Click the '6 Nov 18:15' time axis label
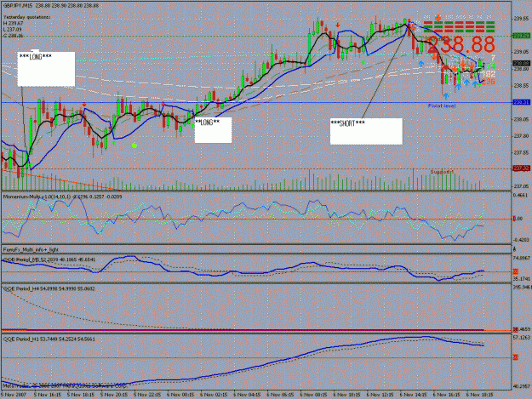 click(479, 395)
